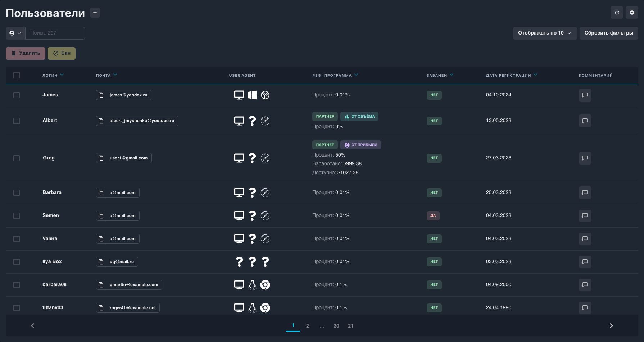Click the add user plus button
The image size is (644, 342).
pos(95,13)
